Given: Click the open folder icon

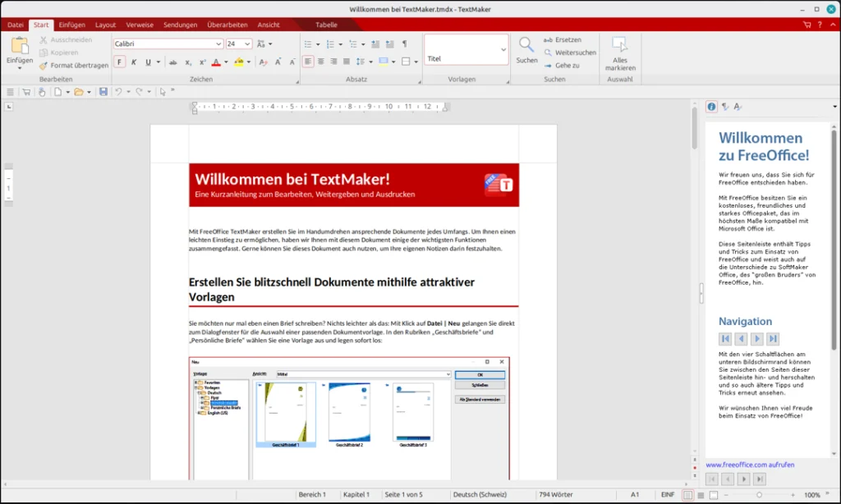Looking at the screenshot, I should point(79,92).
